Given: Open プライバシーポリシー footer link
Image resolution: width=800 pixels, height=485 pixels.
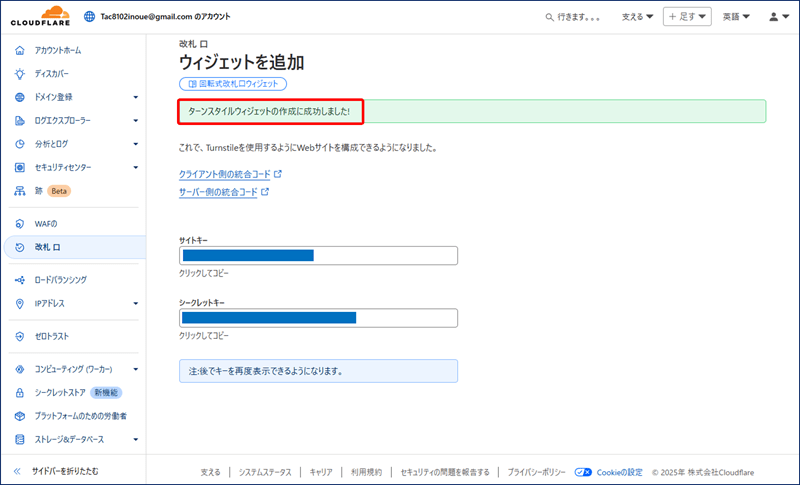Looking at the screenshot, I should click(536, 472).
